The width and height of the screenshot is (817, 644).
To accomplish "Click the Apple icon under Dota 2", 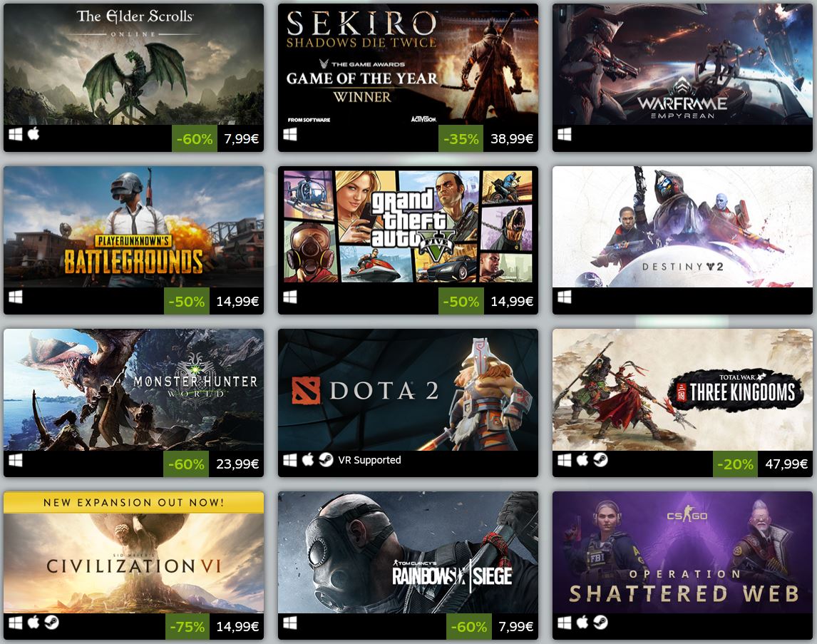I will pos(309,459).
